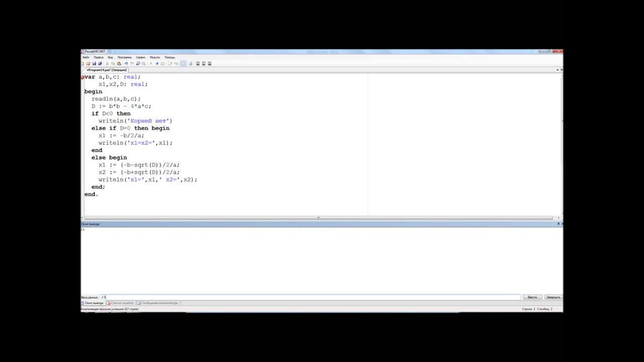Close the Окно вывода panel

tap(561, 224)
